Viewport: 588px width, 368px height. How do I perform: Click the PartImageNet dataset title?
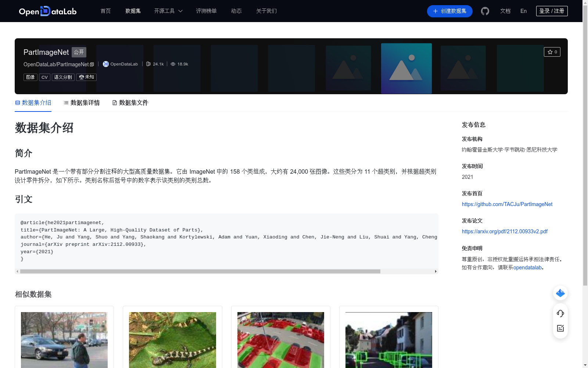point(46,52)
